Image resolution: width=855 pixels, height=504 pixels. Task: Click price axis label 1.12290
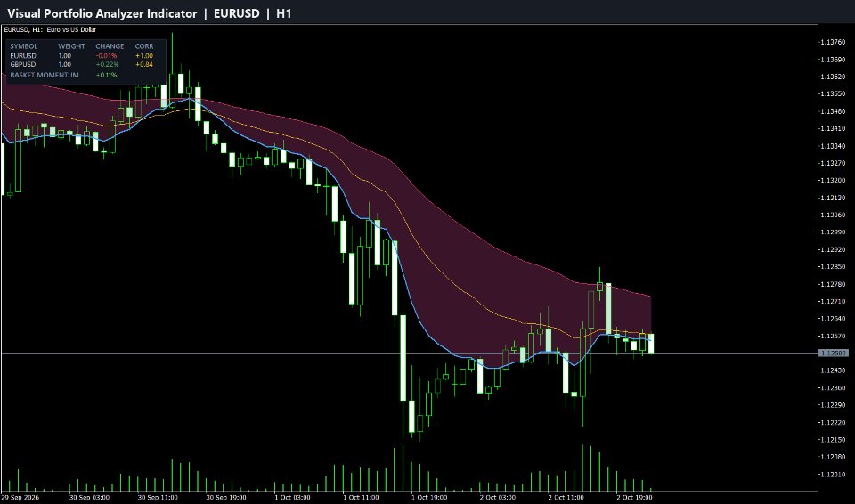[835, 405]
